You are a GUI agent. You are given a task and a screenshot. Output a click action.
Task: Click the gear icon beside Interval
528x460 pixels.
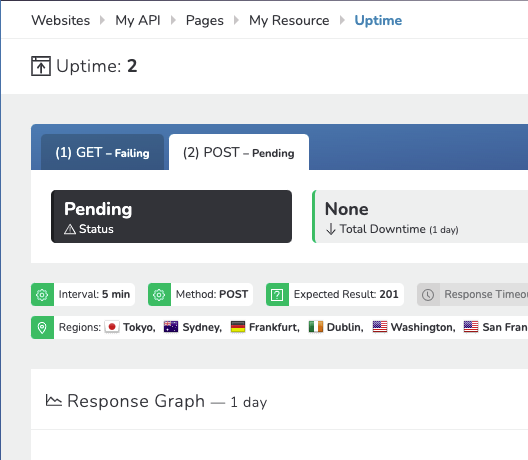coord(42,295)
